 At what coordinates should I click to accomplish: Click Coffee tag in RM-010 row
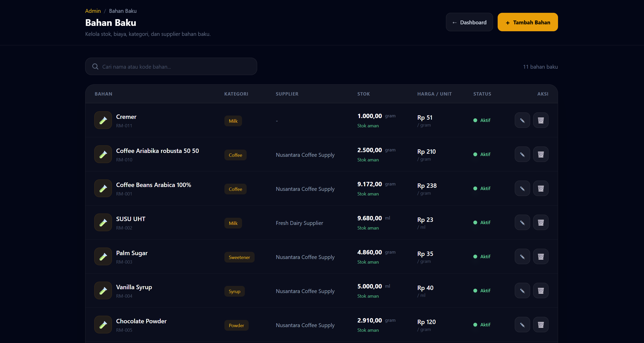235,155
